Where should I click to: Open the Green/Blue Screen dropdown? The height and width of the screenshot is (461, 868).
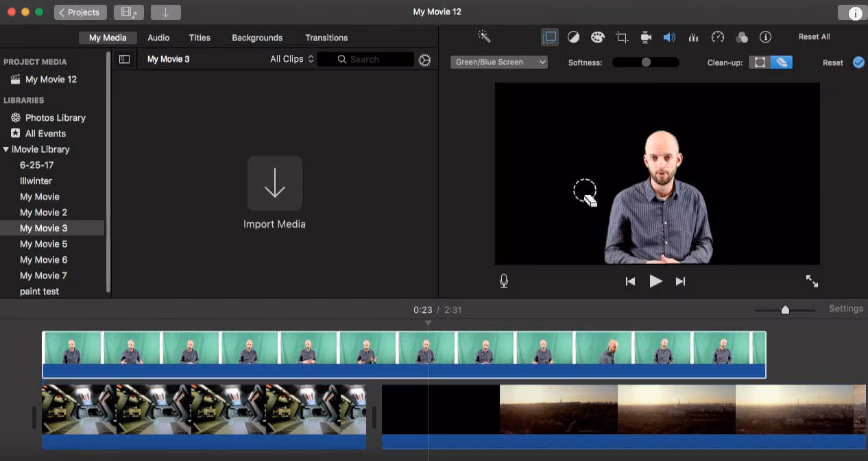click(498, 62)
